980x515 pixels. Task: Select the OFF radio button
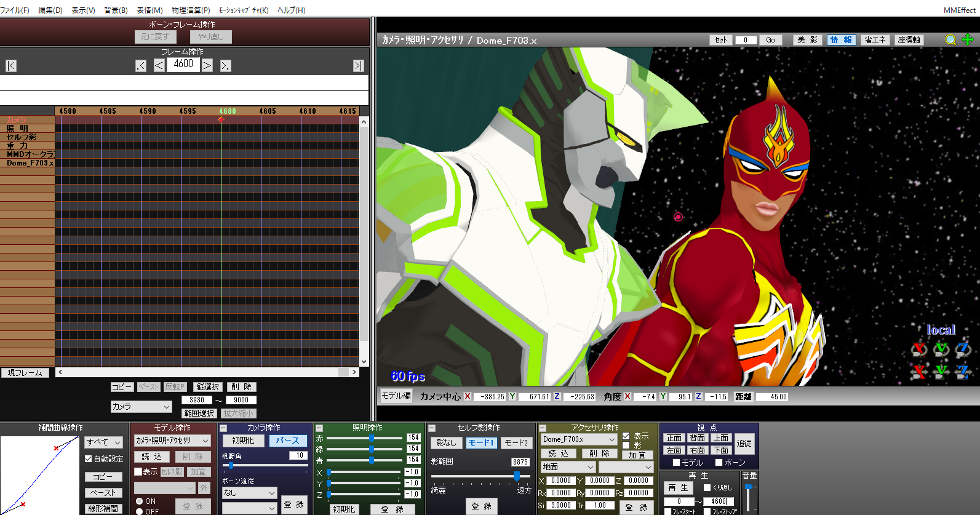139,511
